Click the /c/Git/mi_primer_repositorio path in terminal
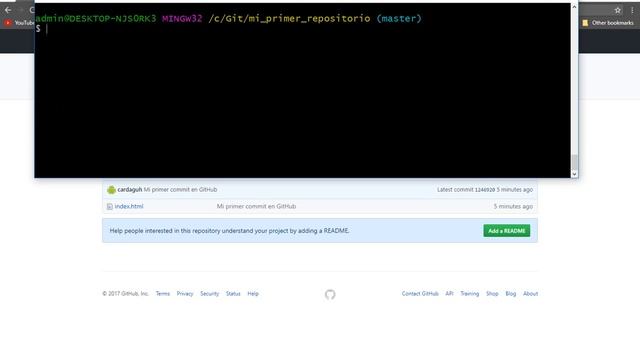The image size is (640, 360). pyautogui.click(x=289, y=18)
